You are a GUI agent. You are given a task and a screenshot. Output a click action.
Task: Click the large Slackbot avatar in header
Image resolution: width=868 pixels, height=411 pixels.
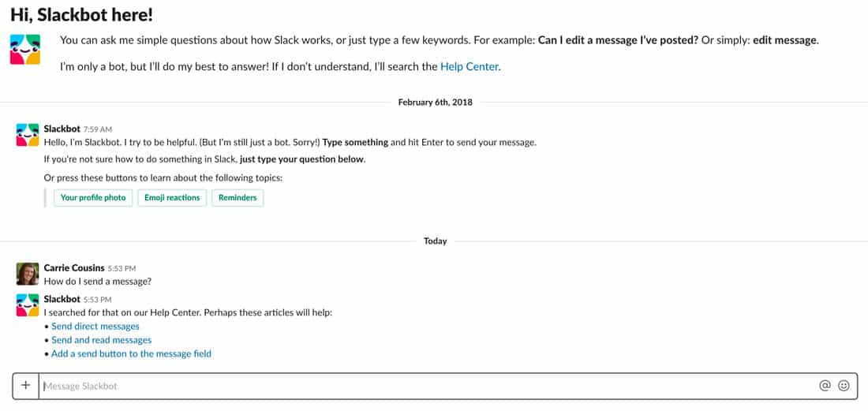(x=25, y=49)
